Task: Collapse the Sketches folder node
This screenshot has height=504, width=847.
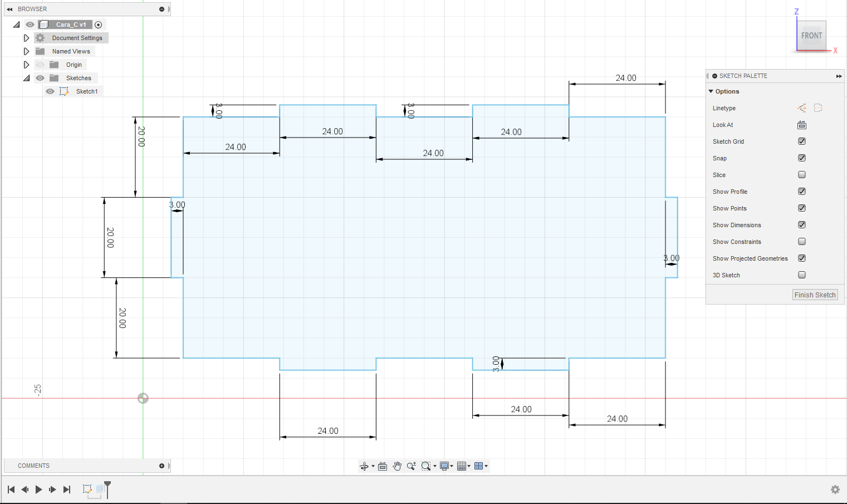Action: 27,78
